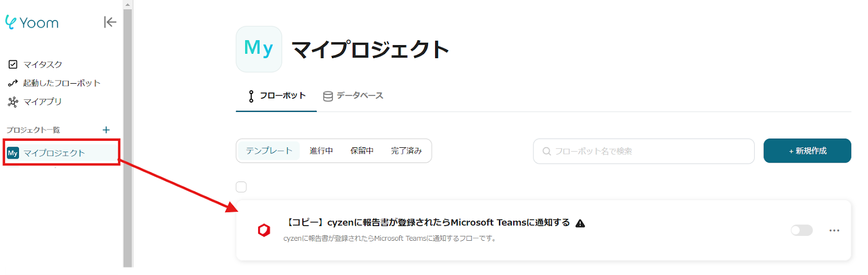The image size is (868, 275).
Task: Switch to the データベース tab
Action: click(353, 96)
